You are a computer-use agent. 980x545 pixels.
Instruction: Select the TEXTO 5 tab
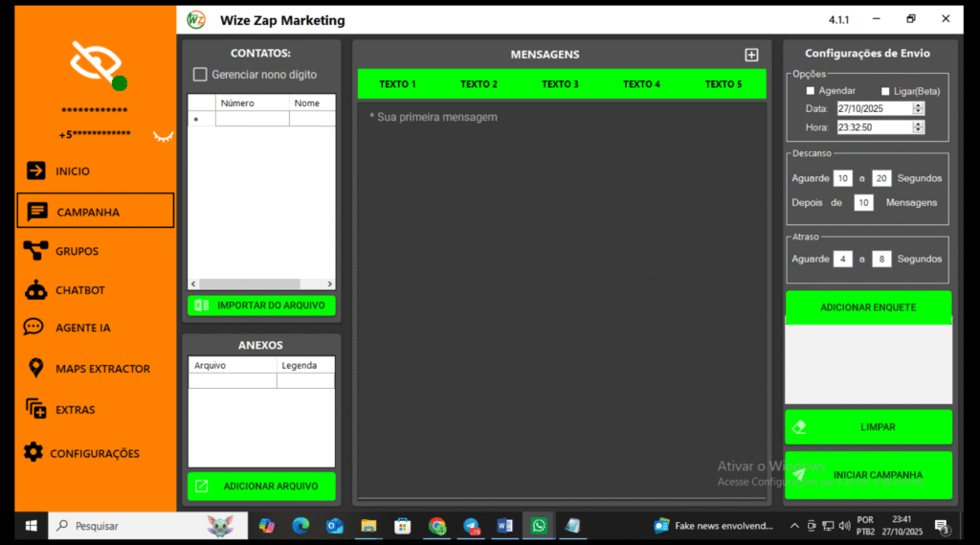(724, 84)
